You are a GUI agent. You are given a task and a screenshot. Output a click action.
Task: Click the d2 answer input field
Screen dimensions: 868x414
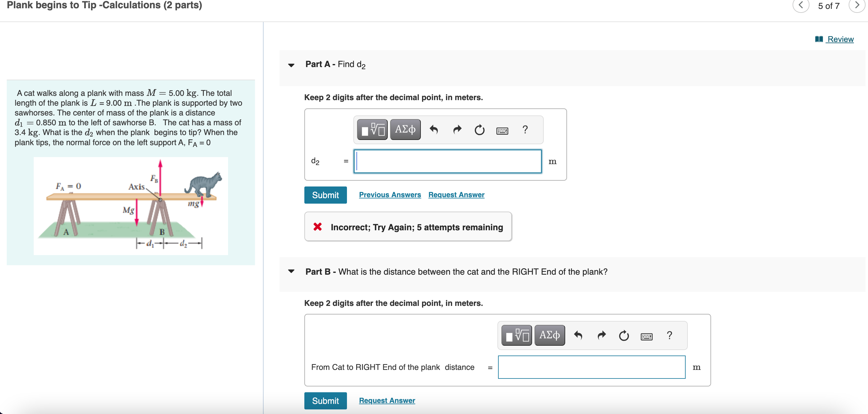(447, 161)
